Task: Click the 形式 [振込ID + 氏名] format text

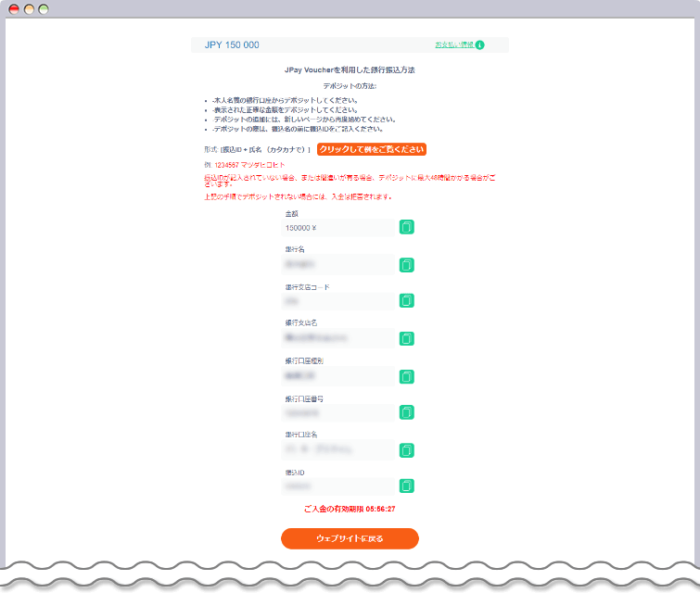Action: point(257,149)
